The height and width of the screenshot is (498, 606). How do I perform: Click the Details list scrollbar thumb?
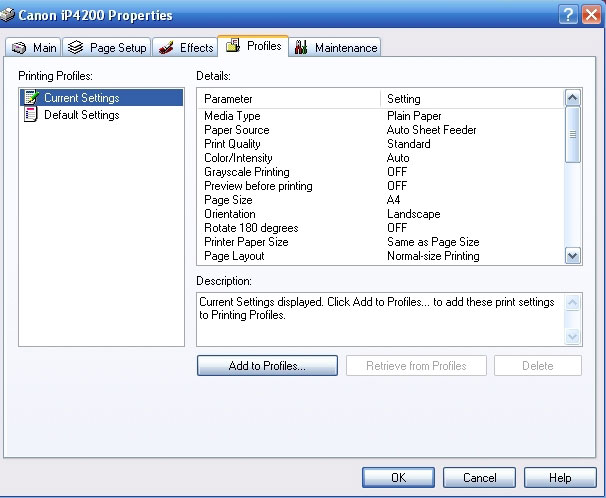tap(572, 134)
